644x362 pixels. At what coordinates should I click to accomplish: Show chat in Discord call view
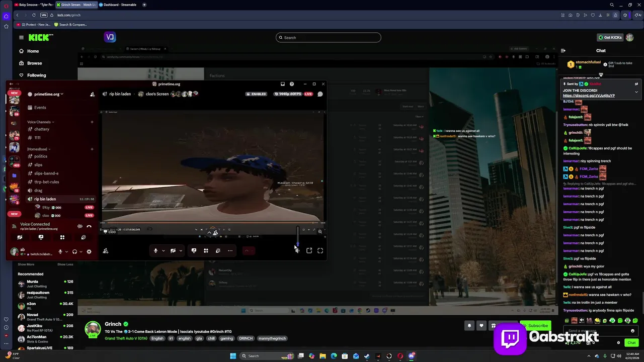[x=320, y=94]
